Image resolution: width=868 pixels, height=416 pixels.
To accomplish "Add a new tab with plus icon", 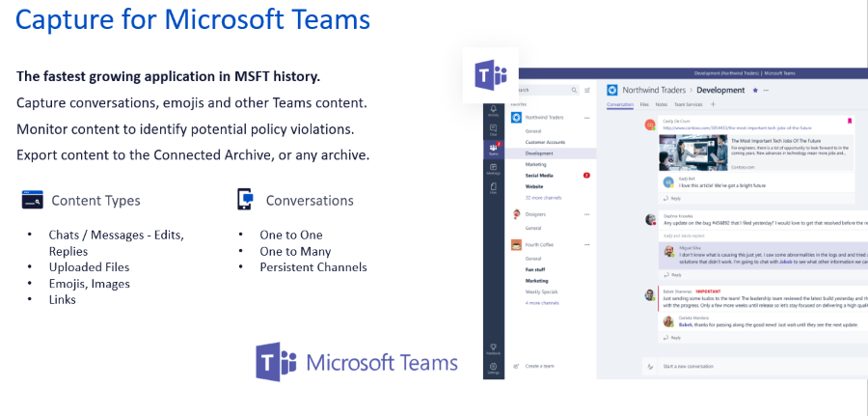I will tap(713, 104).
